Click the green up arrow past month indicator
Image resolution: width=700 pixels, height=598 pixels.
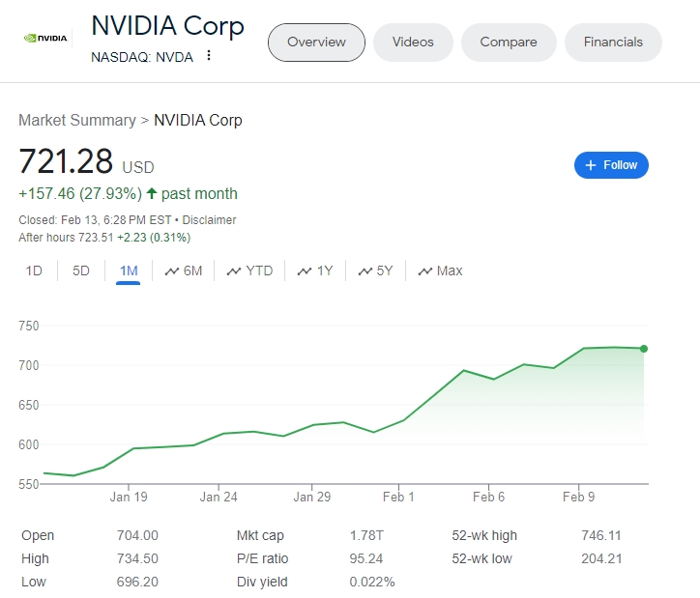pos(152,193)
